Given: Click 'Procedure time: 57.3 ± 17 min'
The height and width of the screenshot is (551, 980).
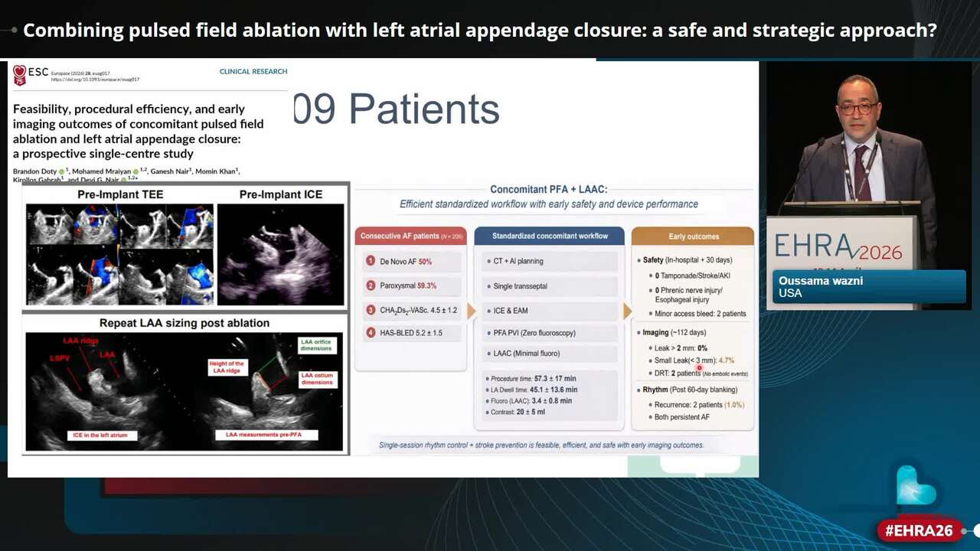Looking at the screenshot, I should click(533, 379).
